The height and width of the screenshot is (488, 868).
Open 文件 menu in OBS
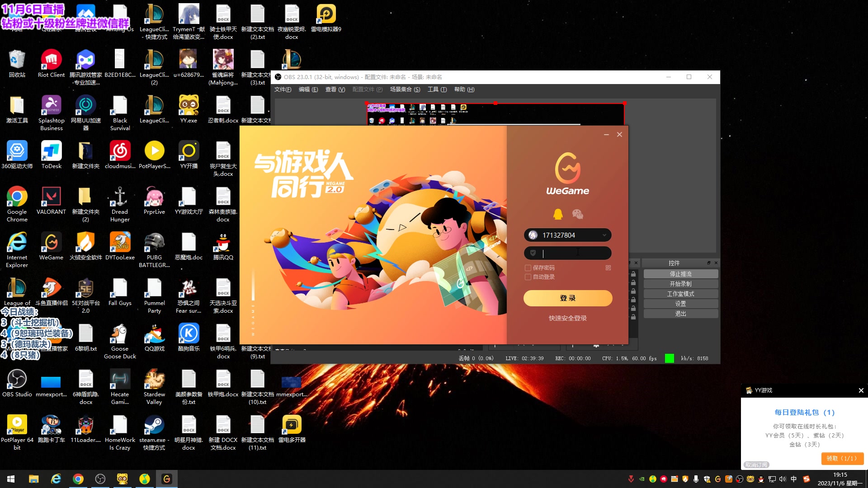tap(283, 89)
